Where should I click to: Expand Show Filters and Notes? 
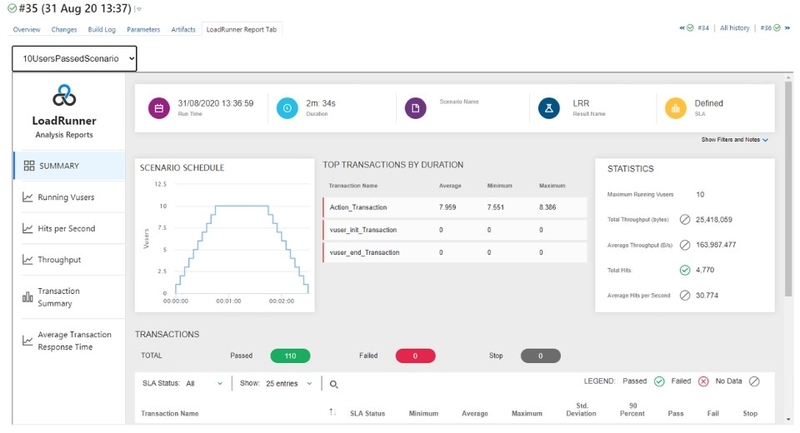click(735, 140)
